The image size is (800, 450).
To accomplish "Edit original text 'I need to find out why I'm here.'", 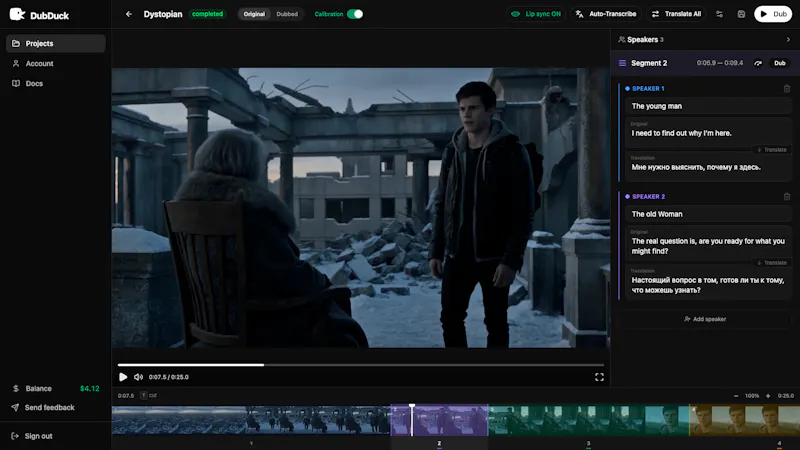I will [x=708, y=132].
